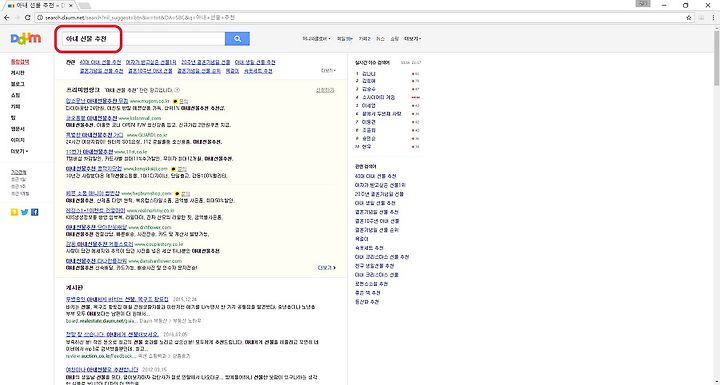Click related keyword 40대 아내 선물 추천 at top
Screen dimensions: 720x385
[101, 62]
